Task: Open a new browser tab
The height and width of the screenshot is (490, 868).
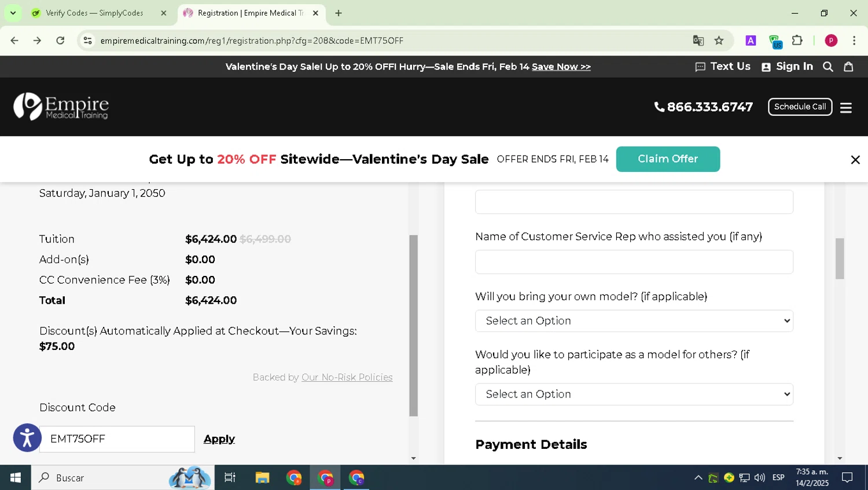Action: pyautogui.click(x=339, y=13)
